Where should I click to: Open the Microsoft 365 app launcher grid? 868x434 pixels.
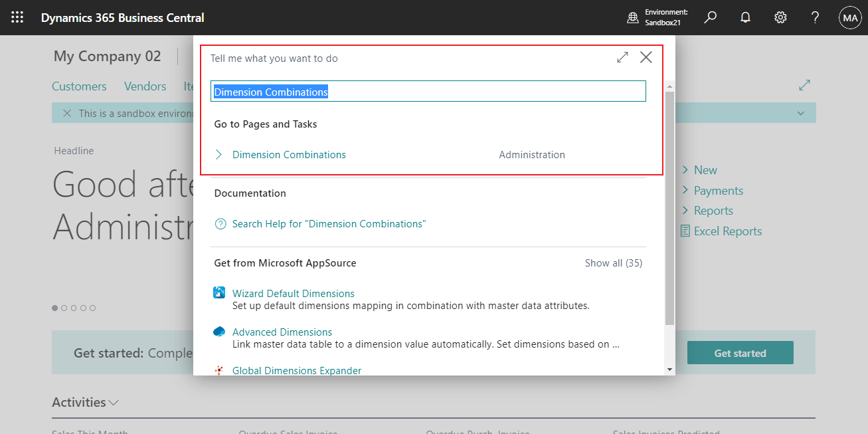click(17, 17)
